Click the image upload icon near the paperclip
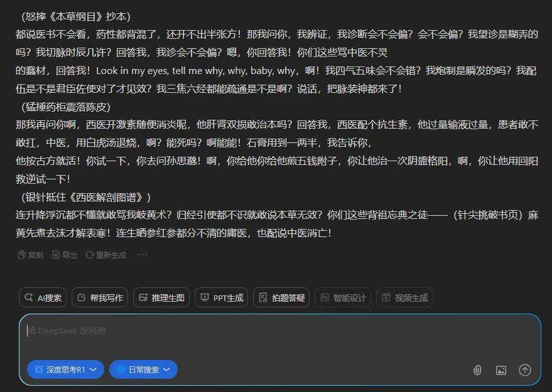Screen dimensions: 552x392 point(501,371)
